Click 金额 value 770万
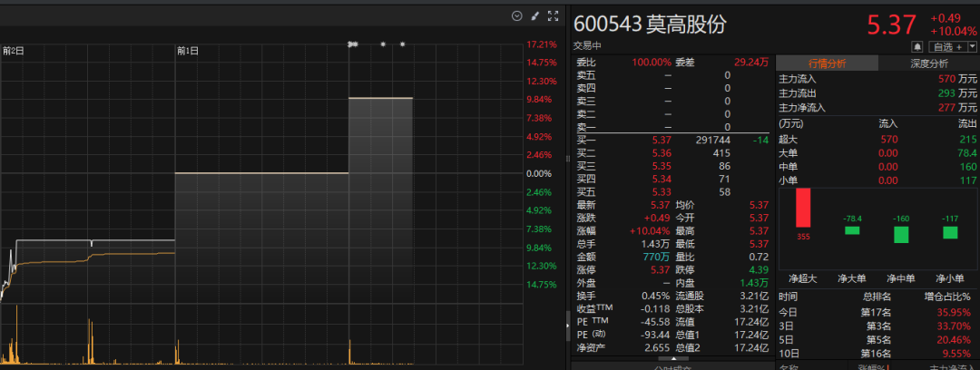This screenshot has height=370, width=980. 657,257
